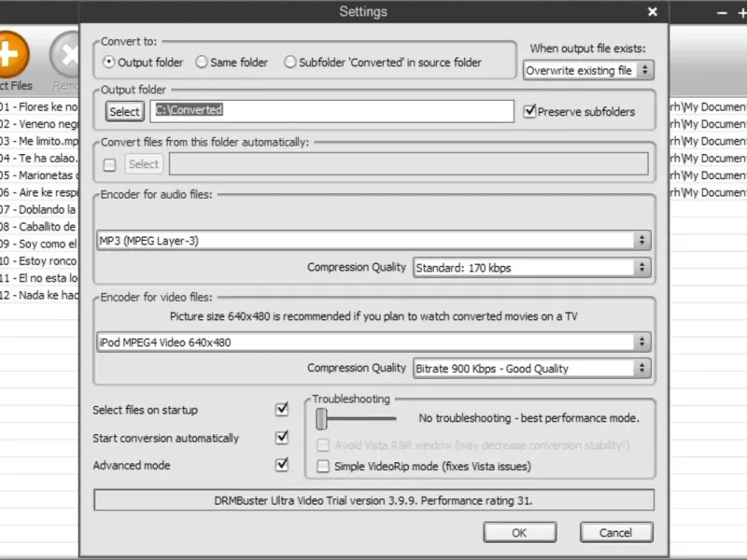Confirm settings with the OK button

click(519, 533)
